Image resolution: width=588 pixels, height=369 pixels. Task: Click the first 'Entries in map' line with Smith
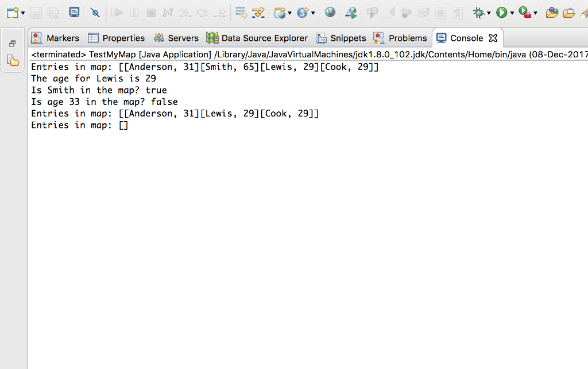pyautogui.click(x=205, y=67)
